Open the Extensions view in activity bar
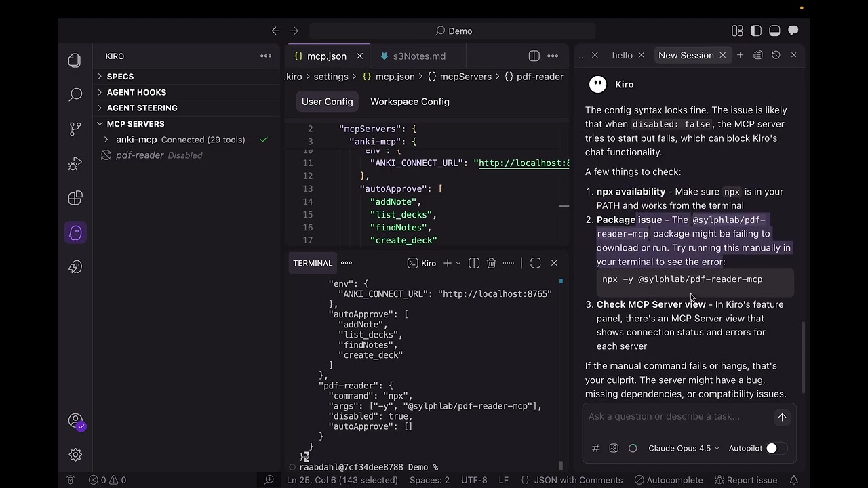 click(75, 198)
